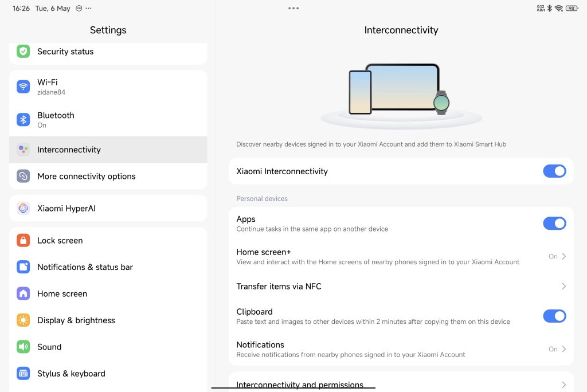The height and width of the screenshot is (392, 587).
Task: Tap the Xiaomi HyperAI icon
Action: [23, 209]
